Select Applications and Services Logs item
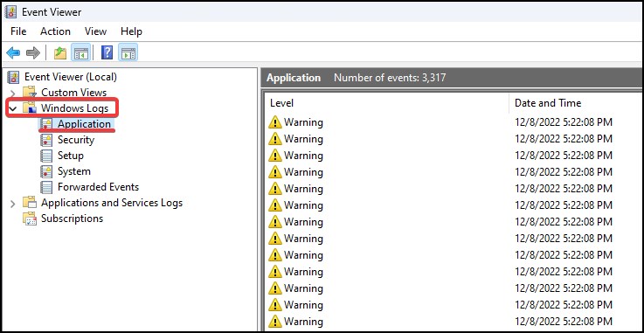 tap(112, 203)
